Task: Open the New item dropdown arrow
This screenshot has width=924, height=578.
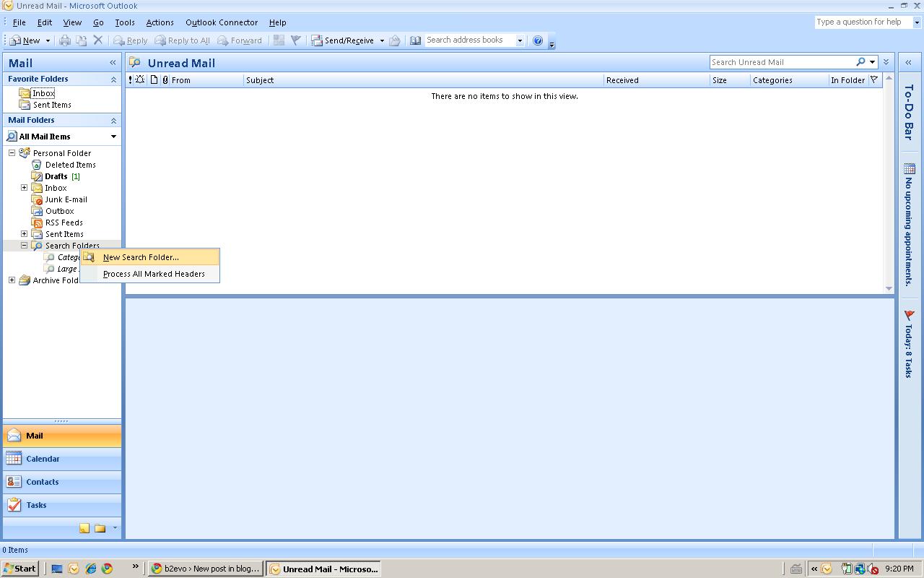Action: click(48, 40)
